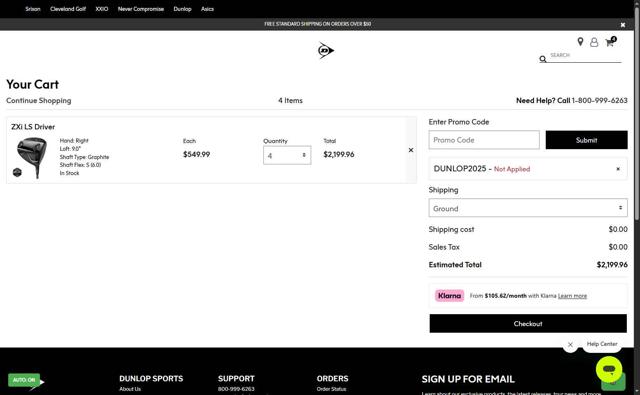The height and width of the screenshot is (395, 640).
Task: Remove the DUNLOP2025 promo code
Action: click(x=618, y=169)
